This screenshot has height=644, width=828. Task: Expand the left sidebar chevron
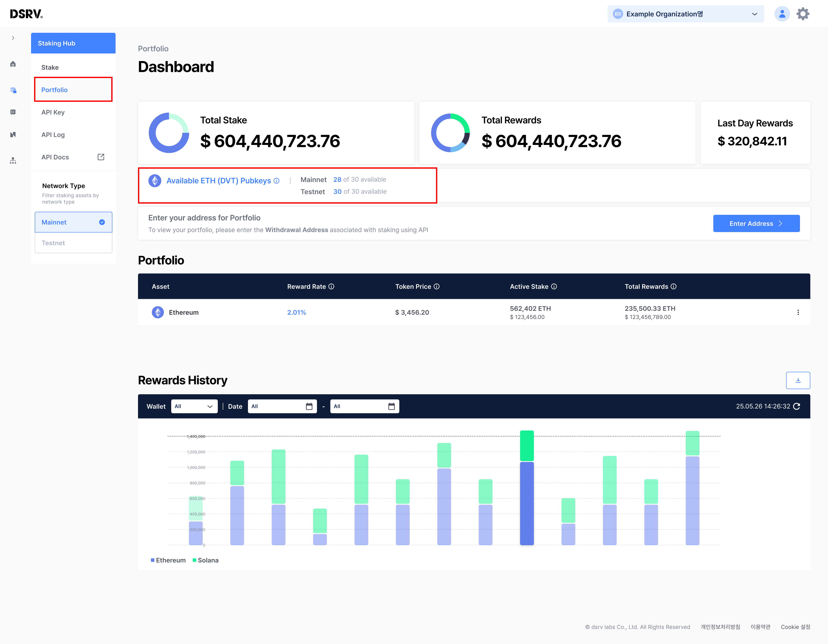[13, 38]
